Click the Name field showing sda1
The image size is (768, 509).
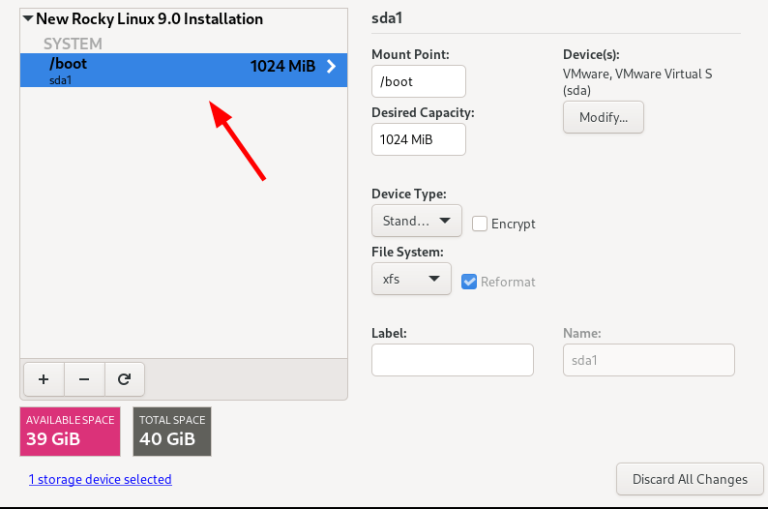tap(648, 360)
